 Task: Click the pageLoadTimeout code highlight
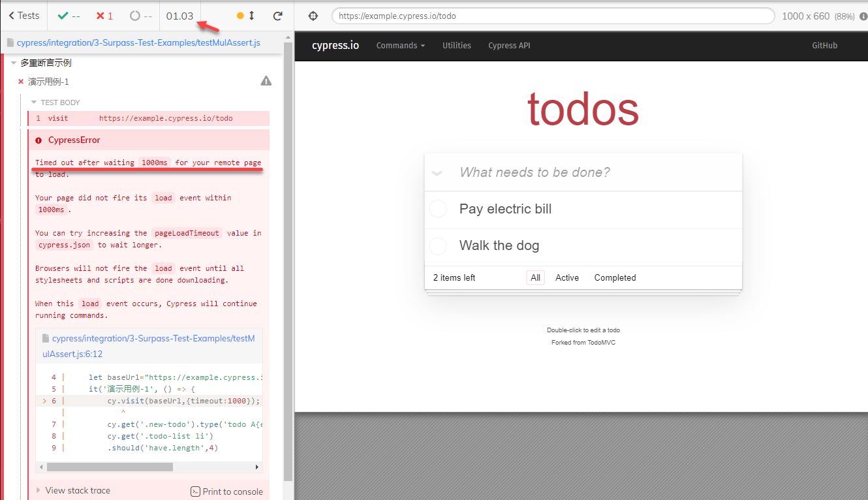click(187, 233)
